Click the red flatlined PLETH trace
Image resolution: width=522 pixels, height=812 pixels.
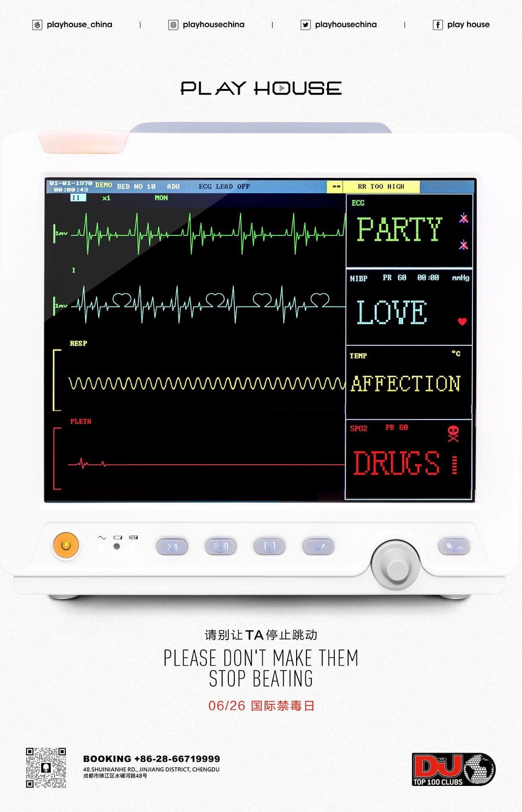click(x=206, y=464)
